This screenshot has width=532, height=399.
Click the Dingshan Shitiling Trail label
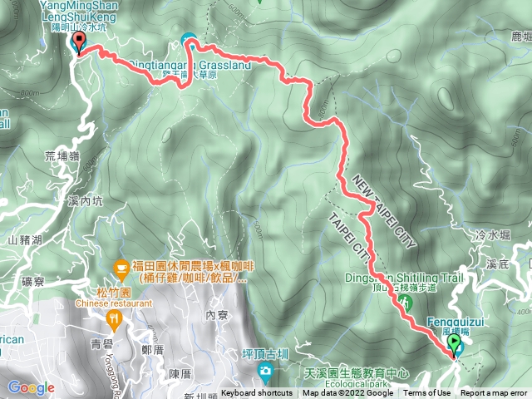[x=404, y=282]
